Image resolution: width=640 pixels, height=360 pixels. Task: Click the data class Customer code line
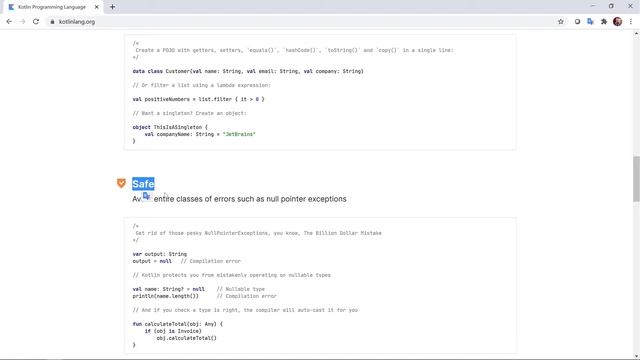[248, 71]
